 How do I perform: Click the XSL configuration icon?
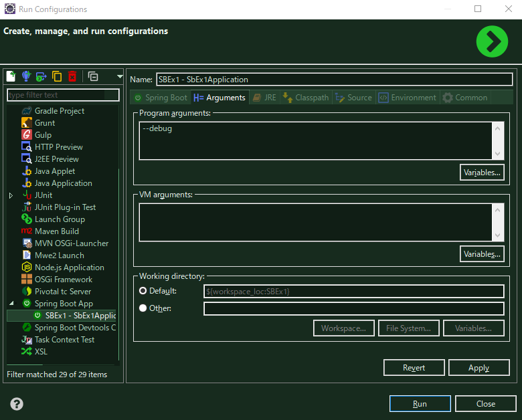coord(27,351)
